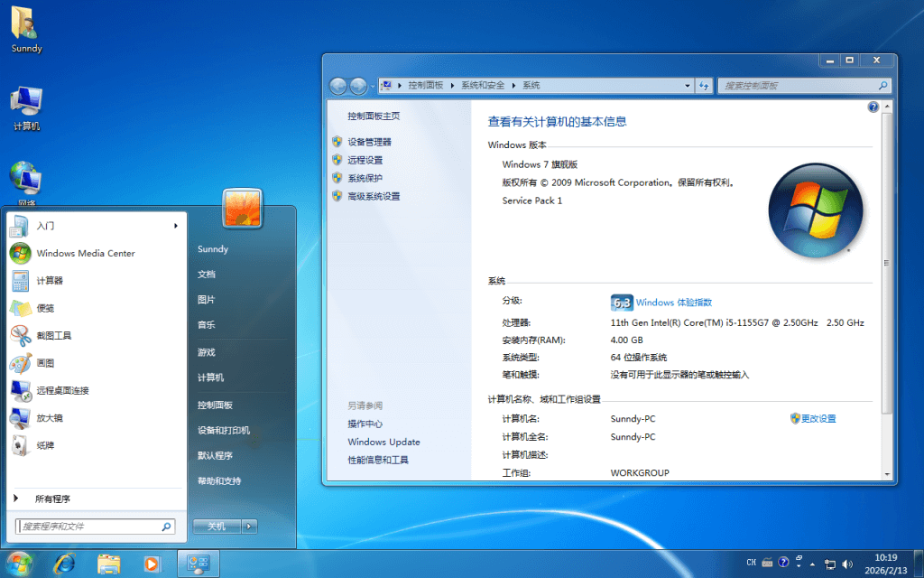
Task: Expand the arrow after 系统和安全 in address bar
Action: [513, 86]
